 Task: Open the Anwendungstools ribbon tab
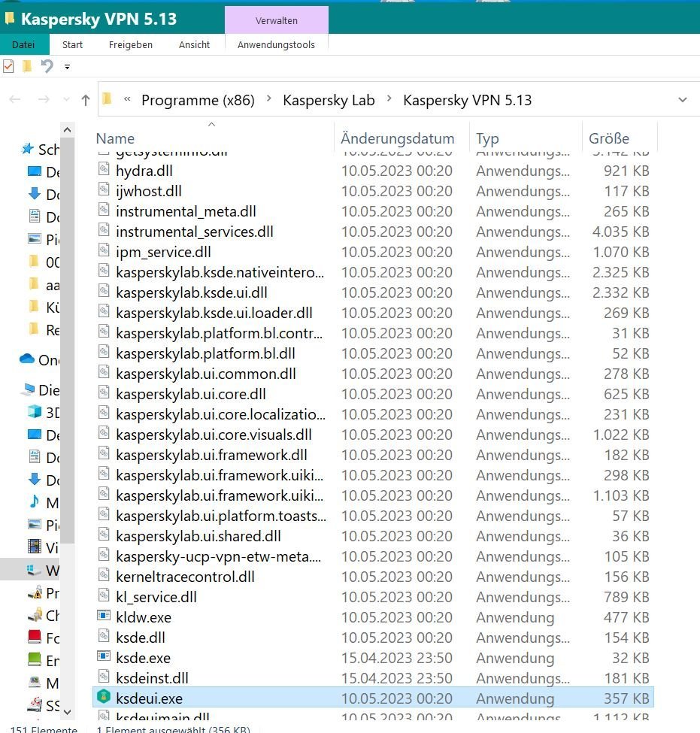pyautogui.click(x=276, y=44)
